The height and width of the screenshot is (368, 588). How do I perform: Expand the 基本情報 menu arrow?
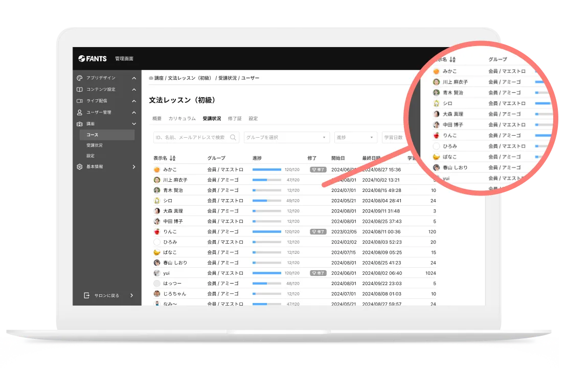tap(134, 167)
